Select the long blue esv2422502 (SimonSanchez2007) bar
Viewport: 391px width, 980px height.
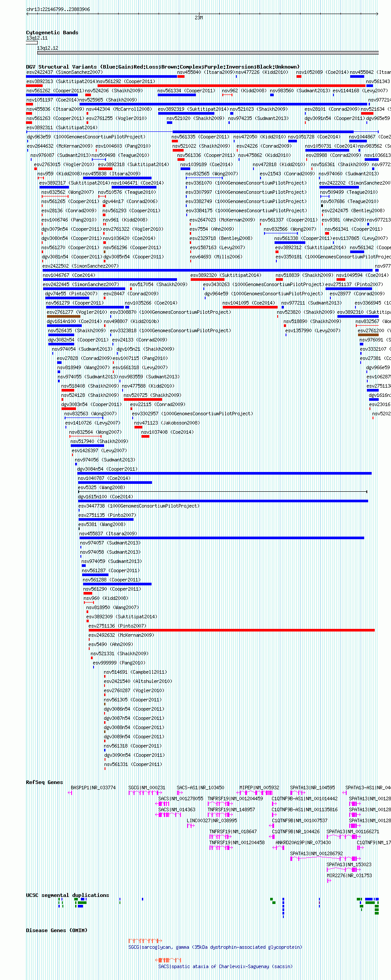point(207,270)
